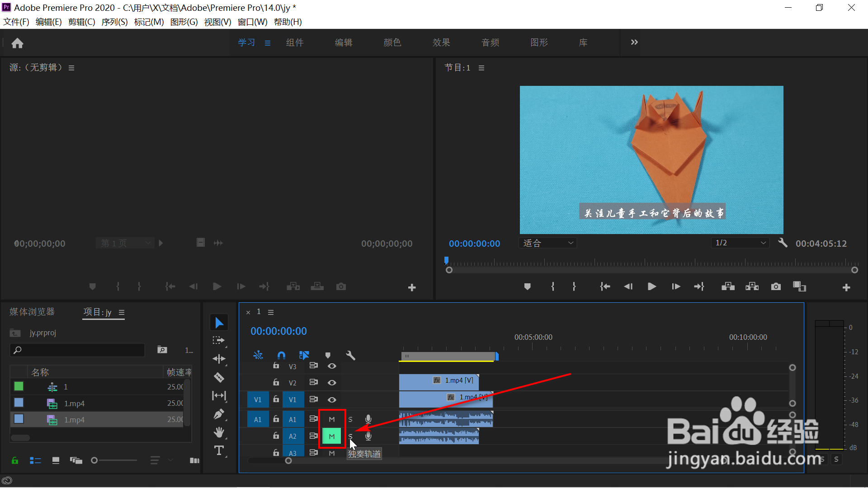
Task: Open 文件(F) menu
Action: 16,22
